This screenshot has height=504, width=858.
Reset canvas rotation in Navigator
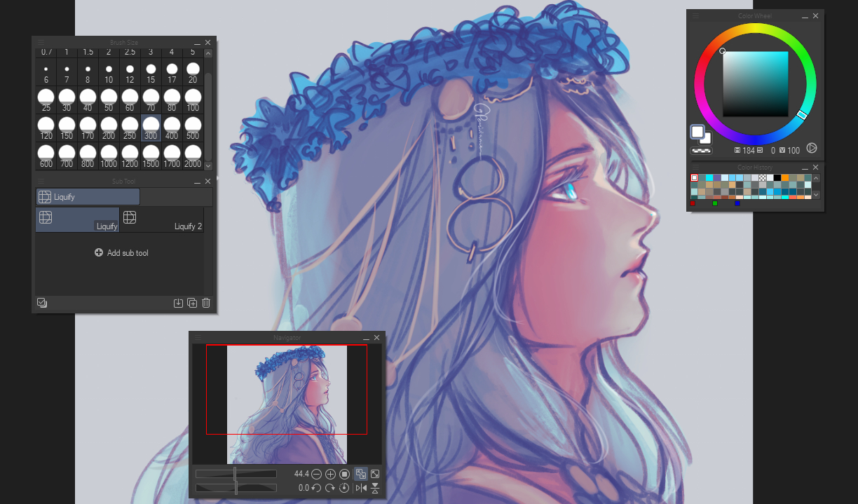pos(344,488)
